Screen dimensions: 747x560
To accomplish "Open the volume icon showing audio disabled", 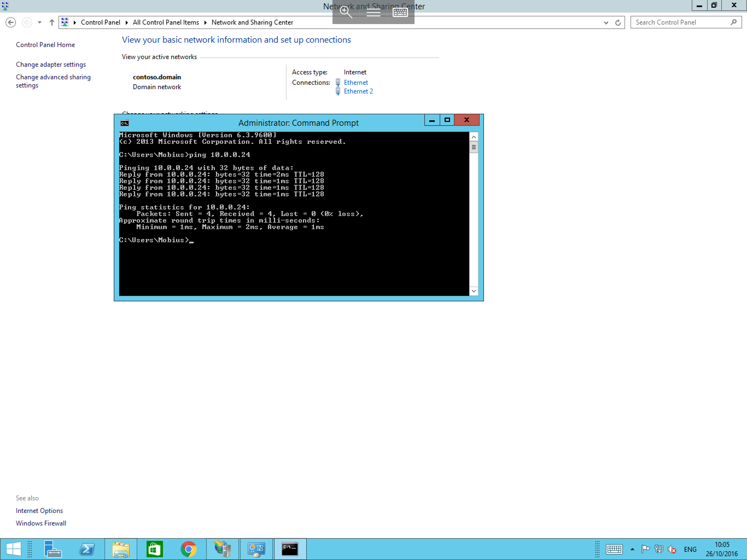I will [x=672, y=549].
